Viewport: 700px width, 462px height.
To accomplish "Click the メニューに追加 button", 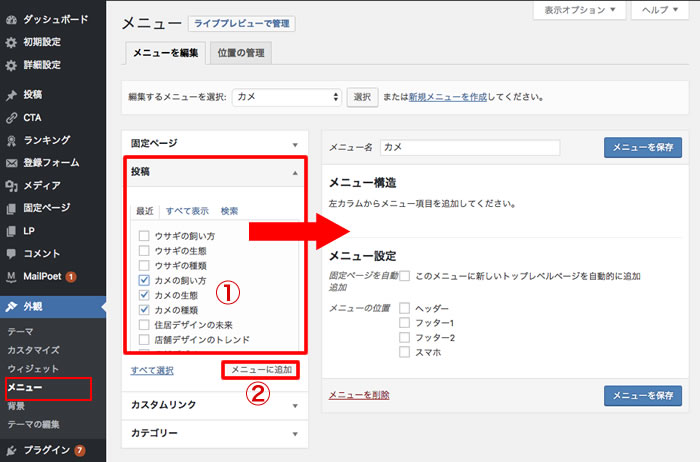I will tap(261, 370).
